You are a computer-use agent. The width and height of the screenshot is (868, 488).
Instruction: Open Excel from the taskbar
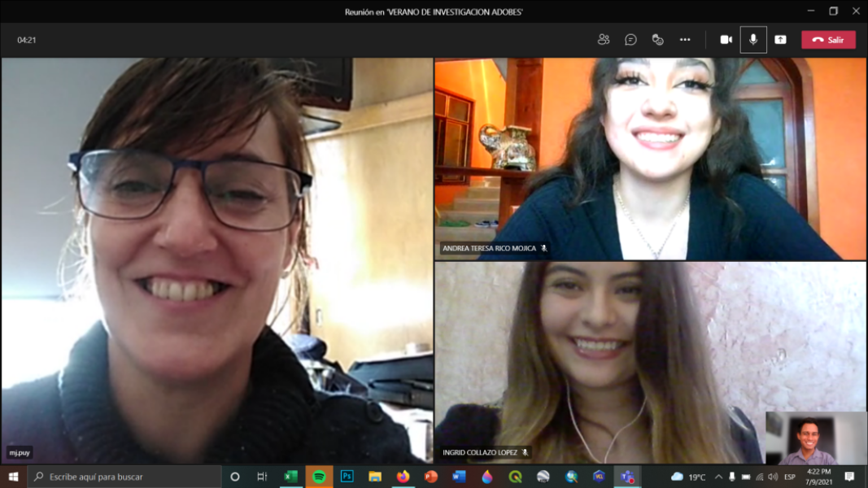(x=290, y=477)
